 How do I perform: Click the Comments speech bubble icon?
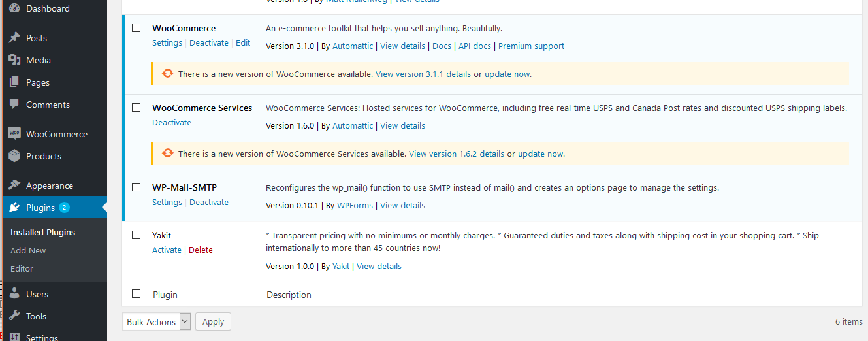tap(14, 105)
